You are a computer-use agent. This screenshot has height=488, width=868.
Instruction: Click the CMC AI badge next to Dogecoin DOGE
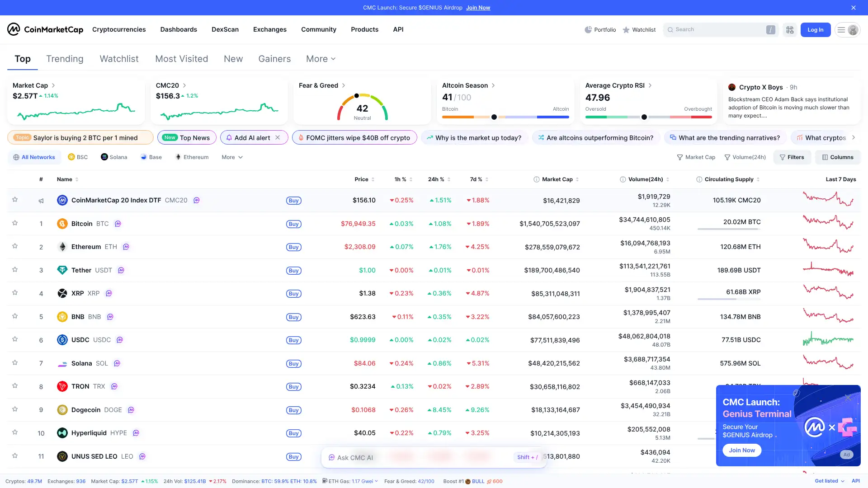[131, 410]
